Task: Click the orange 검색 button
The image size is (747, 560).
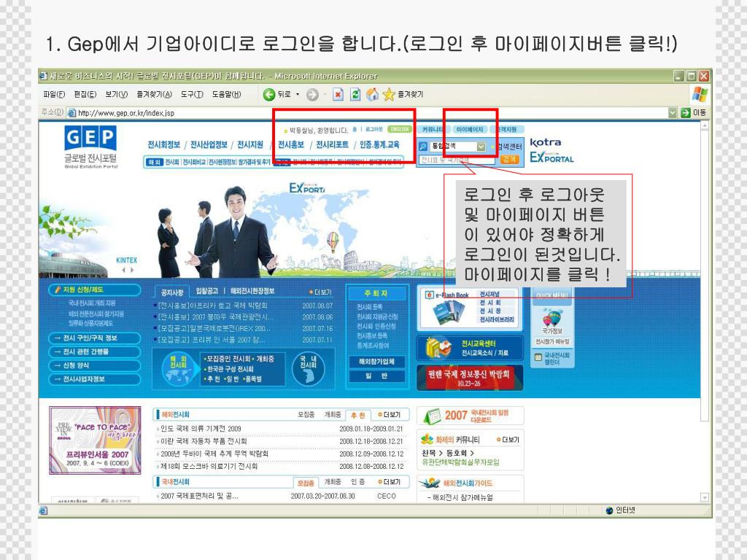Action: [508, 160]
